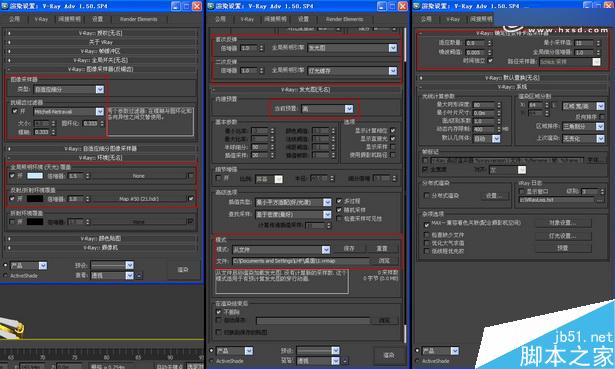Toggle checkbox beside Map #50 (21.hdr)
615x369 pixels.
pos(191,198)
